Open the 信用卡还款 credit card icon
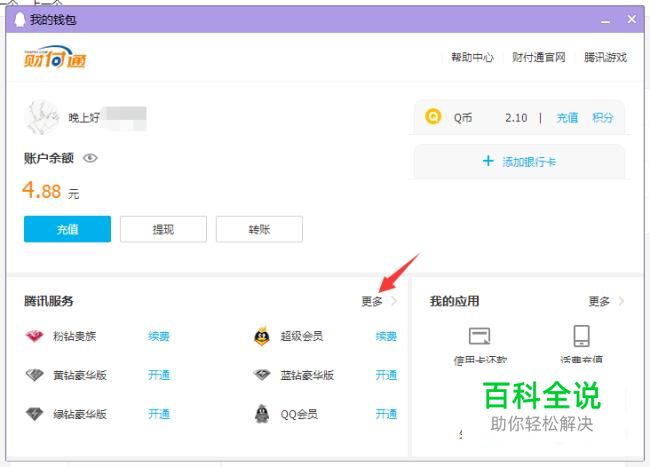 (480, 336)
